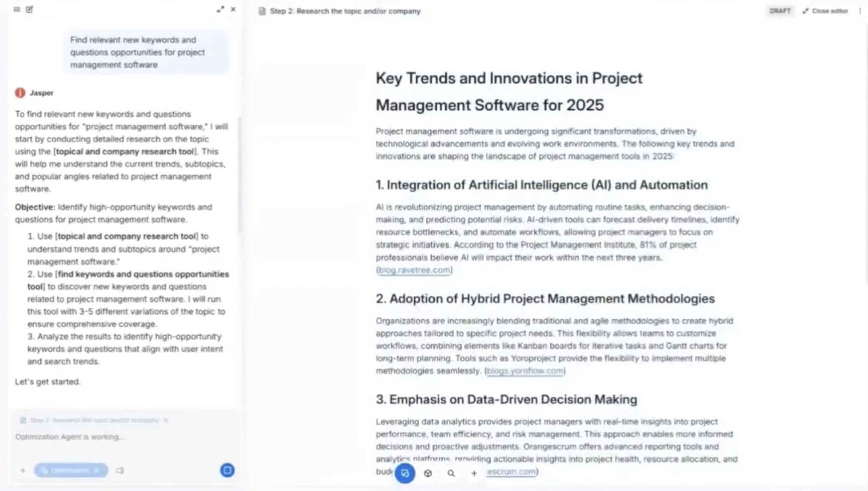Click the plus icon in floating toolbar
The height and width of the screenshot is (491, 868).
click(x=474, y=473)
